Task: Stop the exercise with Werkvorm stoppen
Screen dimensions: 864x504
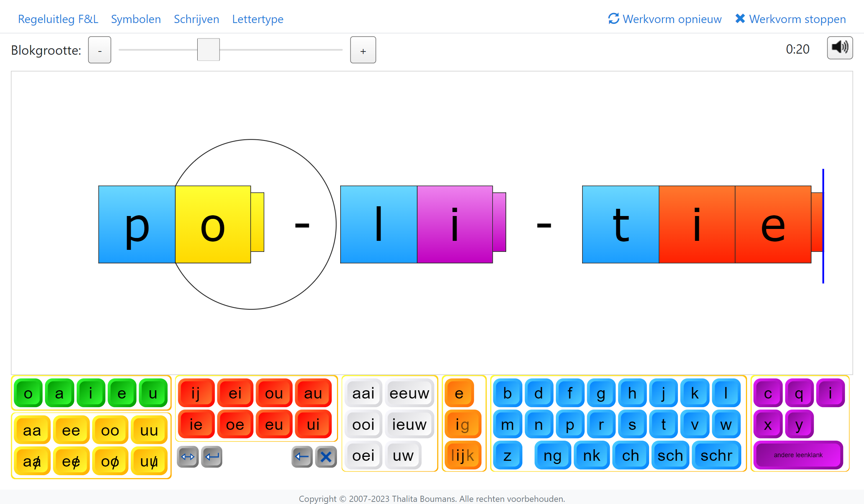Action: (790, 19)
